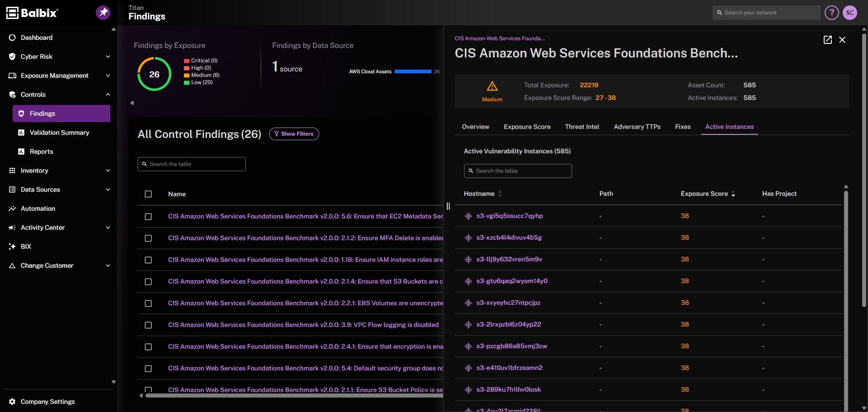Viewport: 868px width, 412px height.
Task: Click the Validation Summary chart icon
Action: pos(21,133)
